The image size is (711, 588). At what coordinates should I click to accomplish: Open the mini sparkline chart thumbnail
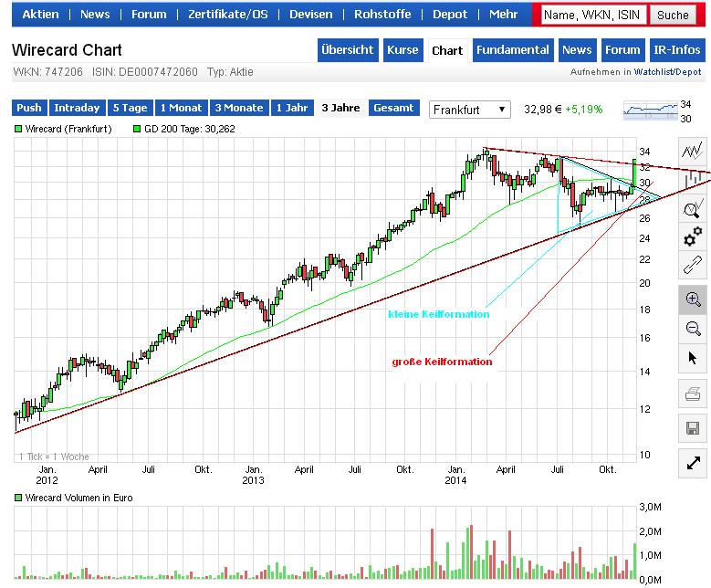(650, 110)
